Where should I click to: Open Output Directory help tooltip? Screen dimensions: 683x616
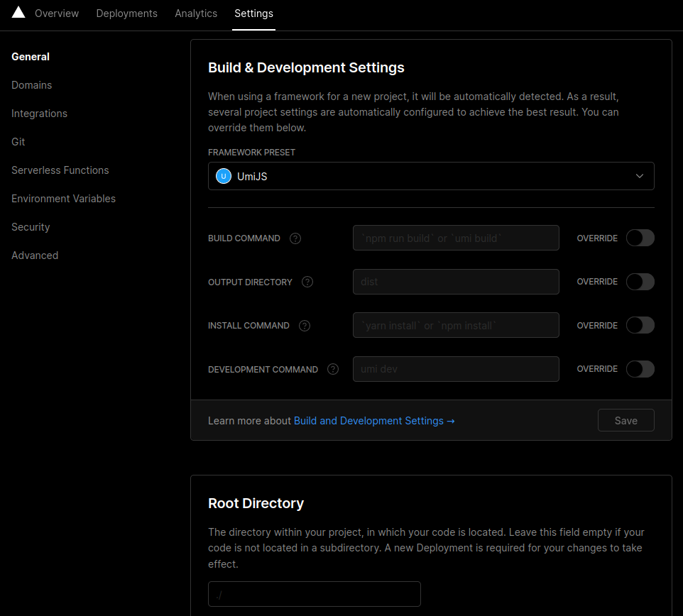pyautogui.click(x=307, y=282)
